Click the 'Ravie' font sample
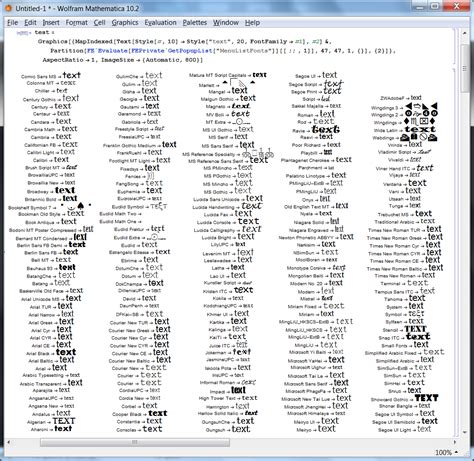 [316, 129]
